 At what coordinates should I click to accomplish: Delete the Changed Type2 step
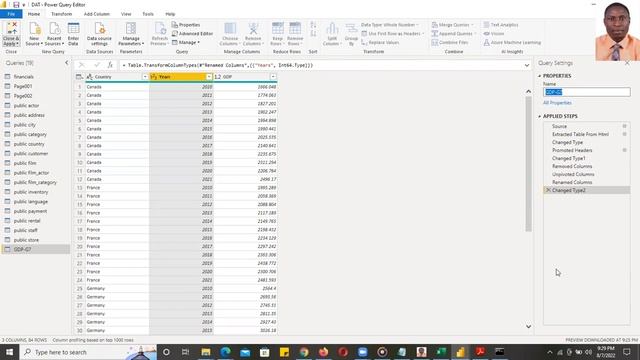[548, 190]
